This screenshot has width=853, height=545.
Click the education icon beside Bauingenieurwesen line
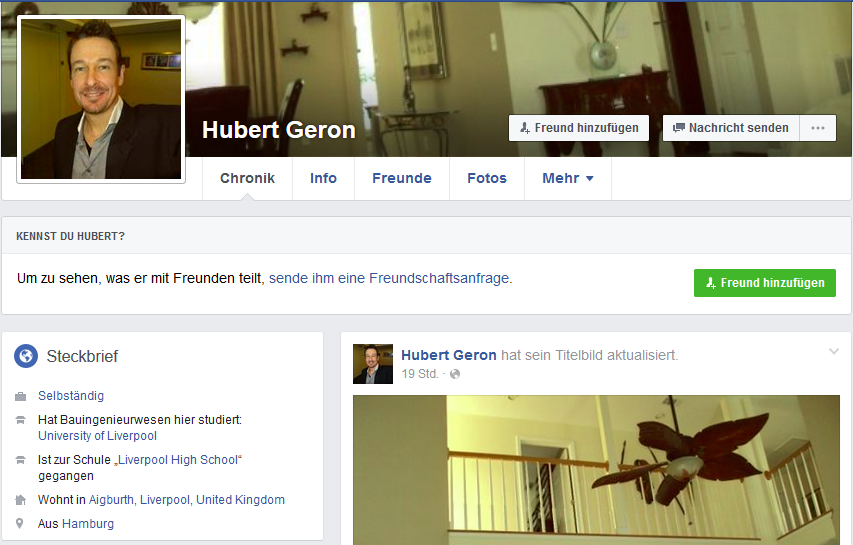coord(21,420)
